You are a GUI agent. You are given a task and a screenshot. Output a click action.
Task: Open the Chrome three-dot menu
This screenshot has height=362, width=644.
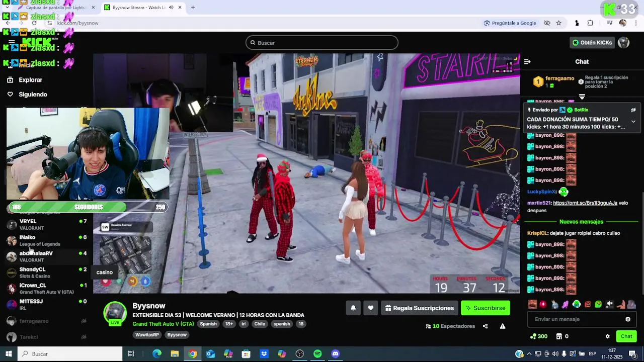[x=636, y=23]
